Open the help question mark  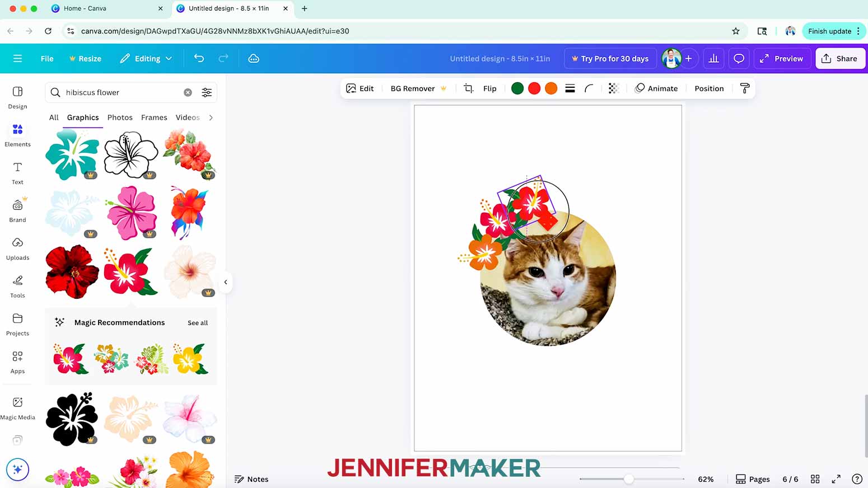coord(857,479)
